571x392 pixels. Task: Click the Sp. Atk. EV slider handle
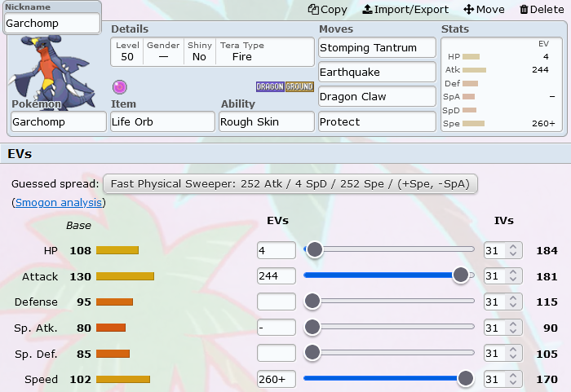(312, 327)
